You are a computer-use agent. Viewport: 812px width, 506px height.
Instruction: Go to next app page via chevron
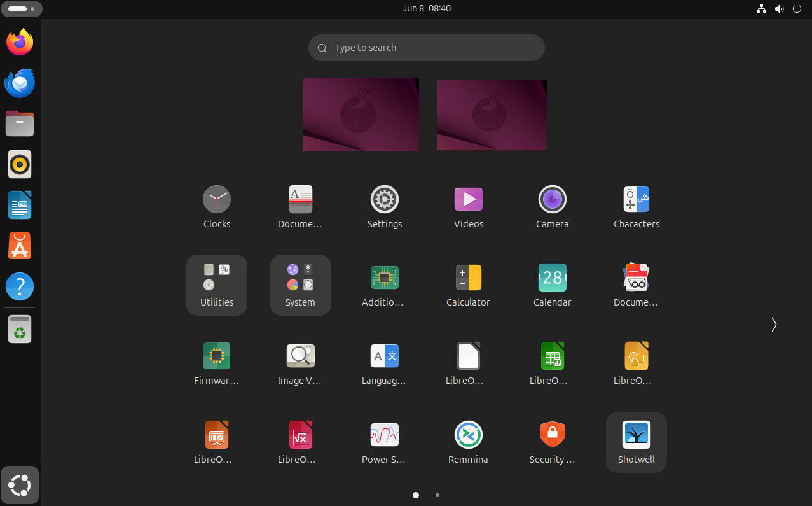[x=773, y=325]
